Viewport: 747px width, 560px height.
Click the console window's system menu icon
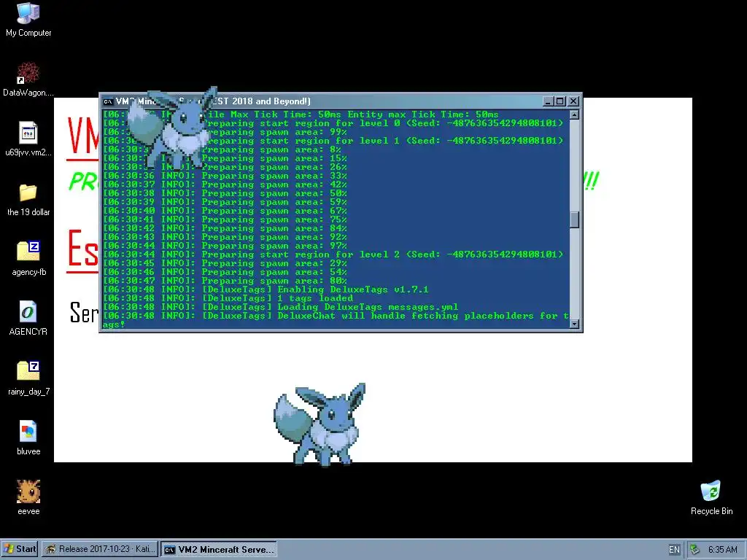108,101
